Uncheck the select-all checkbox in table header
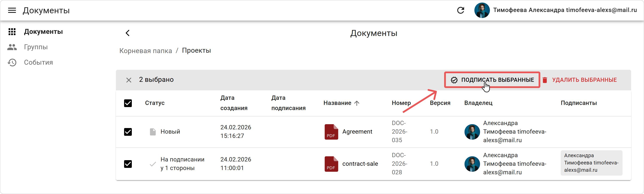This screenshot has height=194, width=644. point(128,103)
